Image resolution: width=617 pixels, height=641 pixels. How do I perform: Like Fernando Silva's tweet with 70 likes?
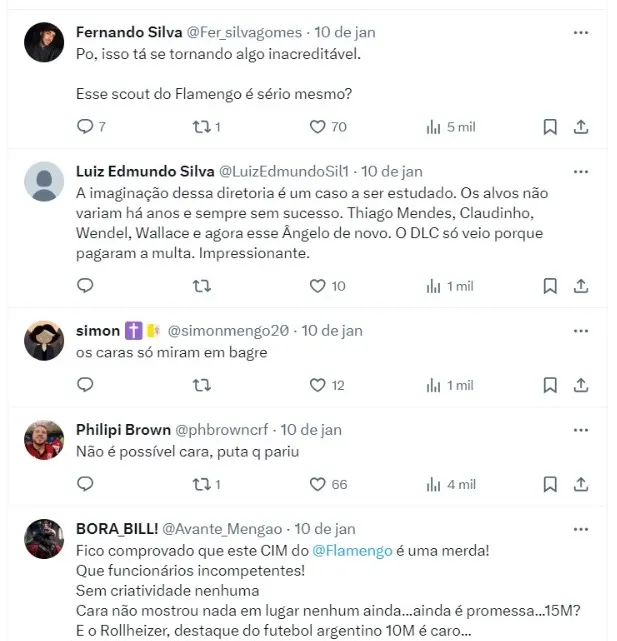317,127
